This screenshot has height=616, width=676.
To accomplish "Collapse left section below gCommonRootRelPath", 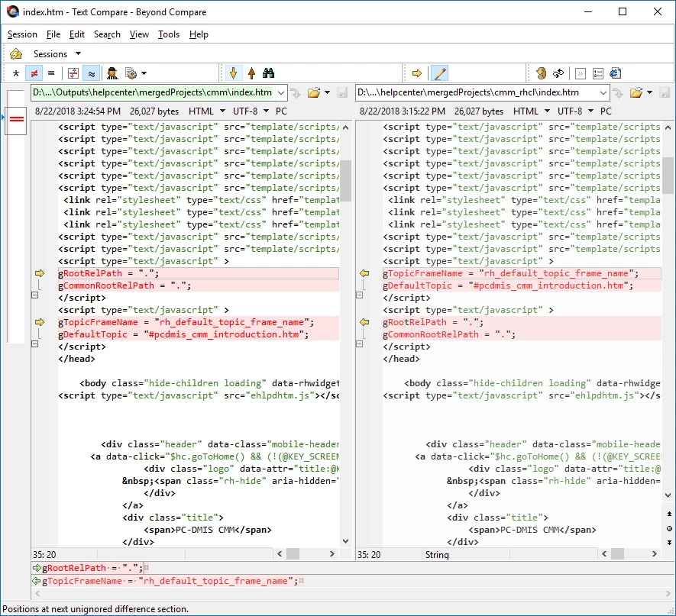I will [x=35, y=295].
